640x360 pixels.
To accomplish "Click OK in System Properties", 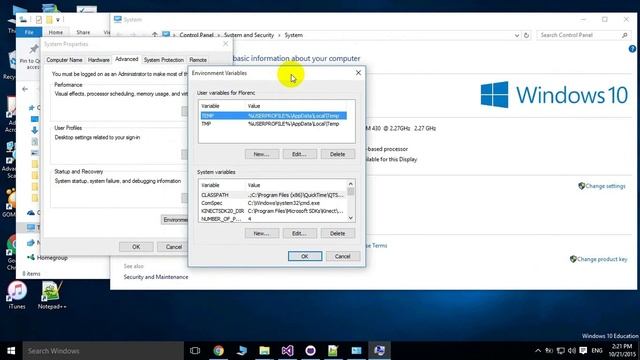I will [136, 247].
